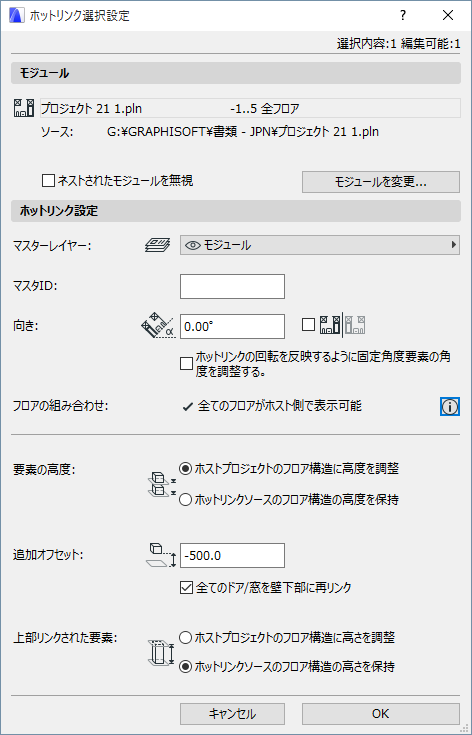Click the top-linked elements height icon
Screen dimensions: 472x735
161,652
